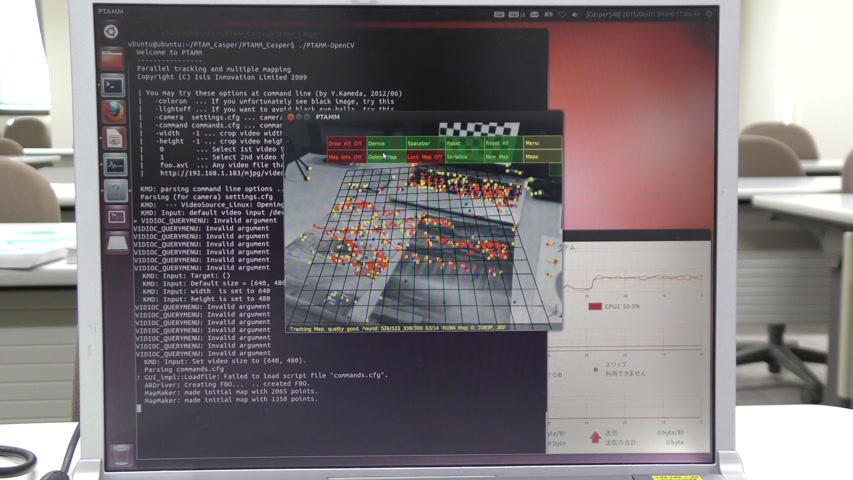Open the Maps: selector in PTAMM
This screenshot has height=480, width=853.
coord(542,157)
